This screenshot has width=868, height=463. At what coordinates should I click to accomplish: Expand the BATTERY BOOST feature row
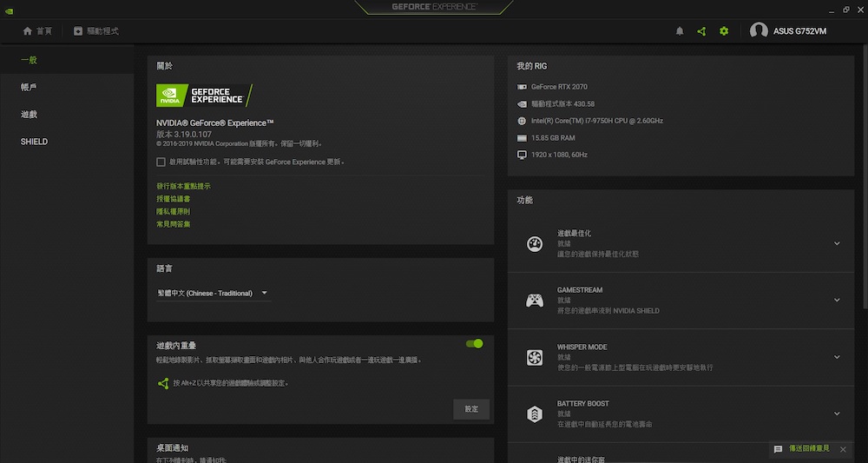coord(837,413)
